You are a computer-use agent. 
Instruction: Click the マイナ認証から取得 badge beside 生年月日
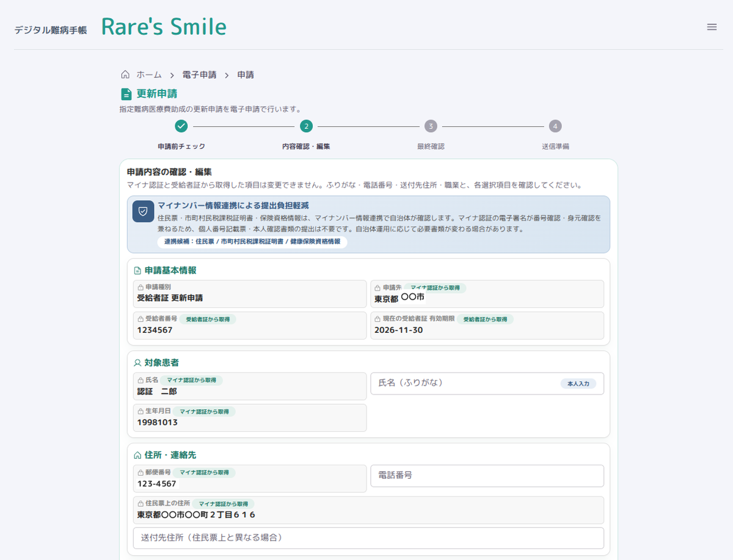point(204,412)
